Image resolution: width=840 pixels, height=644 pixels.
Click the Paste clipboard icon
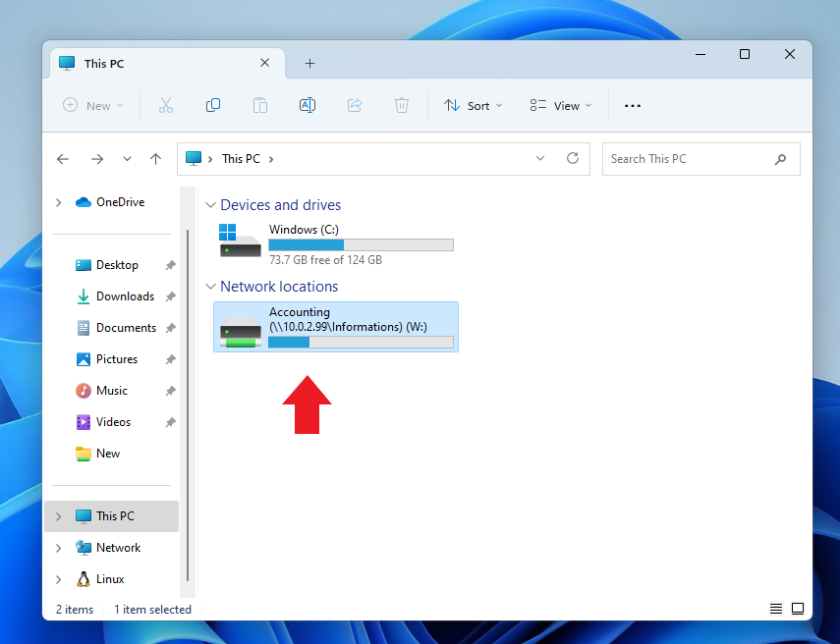(x=259, y=105)
